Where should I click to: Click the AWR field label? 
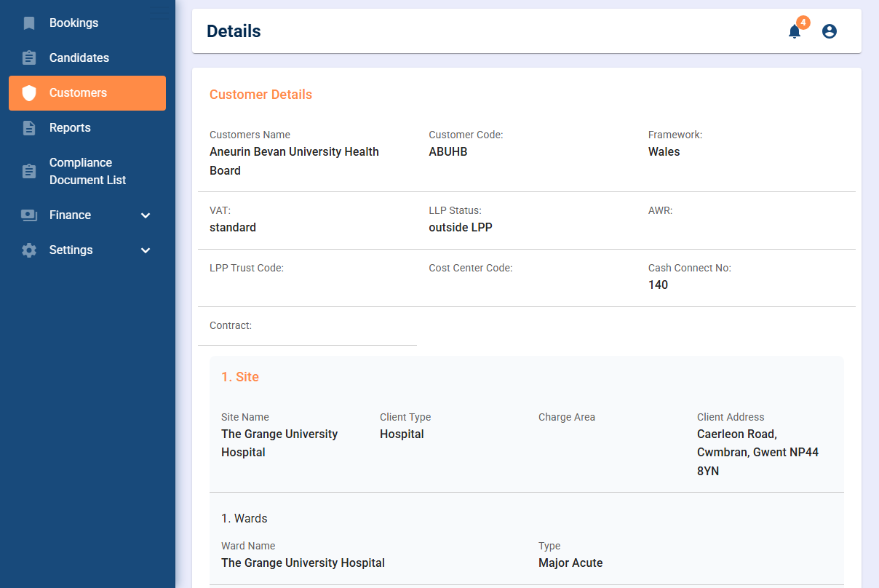click(x=661, y=210)
